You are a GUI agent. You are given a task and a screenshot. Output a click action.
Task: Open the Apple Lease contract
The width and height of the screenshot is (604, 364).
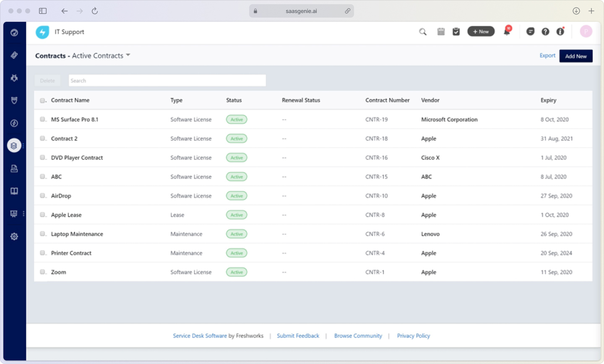click(66, 215)
